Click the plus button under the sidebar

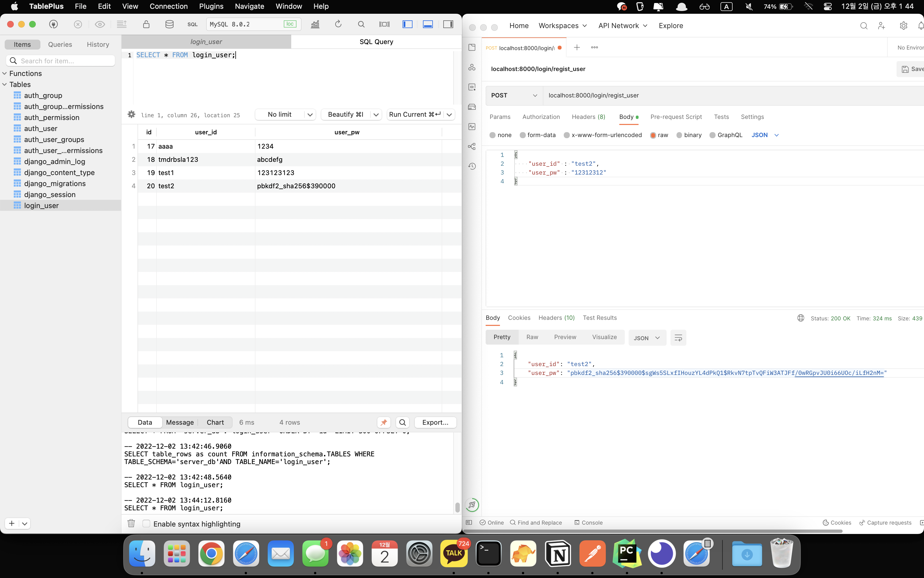coord(12,523)
